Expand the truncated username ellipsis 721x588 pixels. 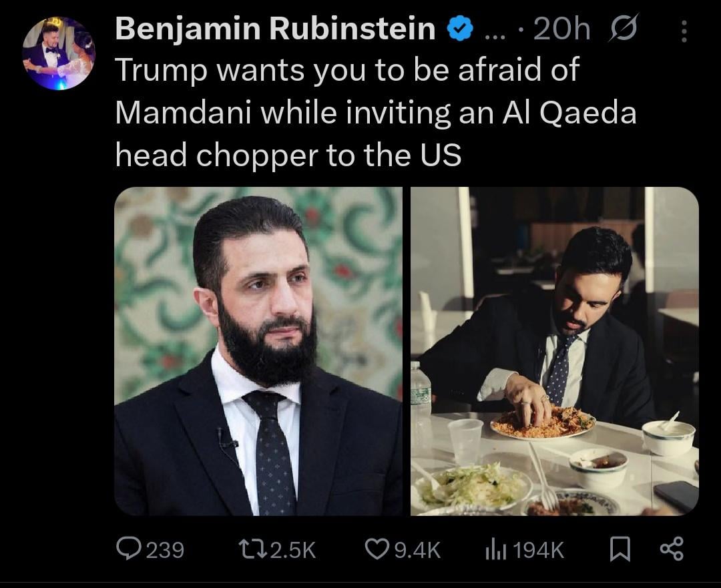point(496,33)
